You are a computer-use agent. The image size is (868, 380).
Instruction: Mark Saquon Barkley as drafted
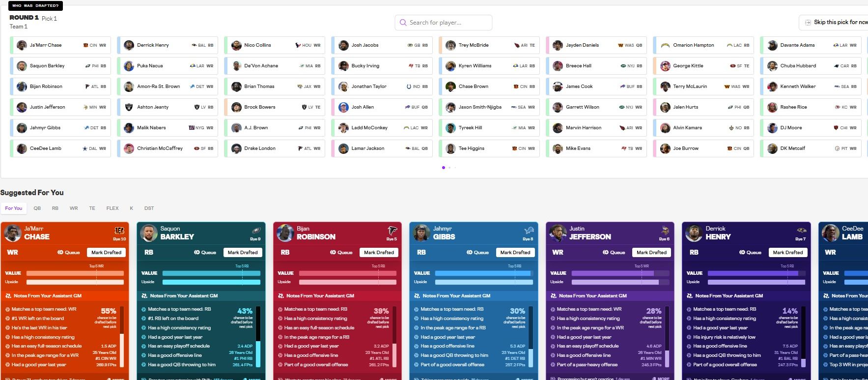pos(243,253)
